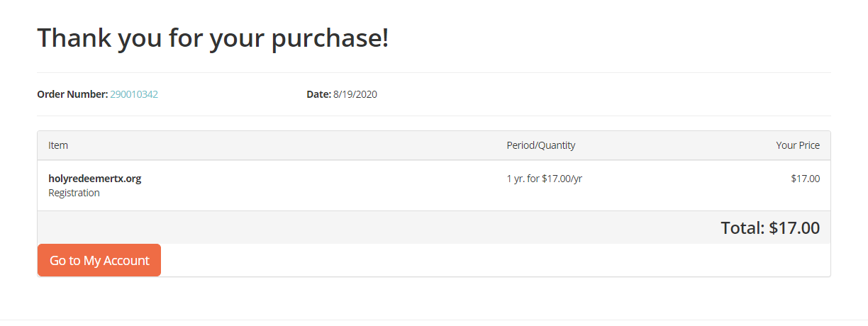Screen dimensions: 868x326
Task: Click the Your Price column header
Action: click(x=798, y=145)
